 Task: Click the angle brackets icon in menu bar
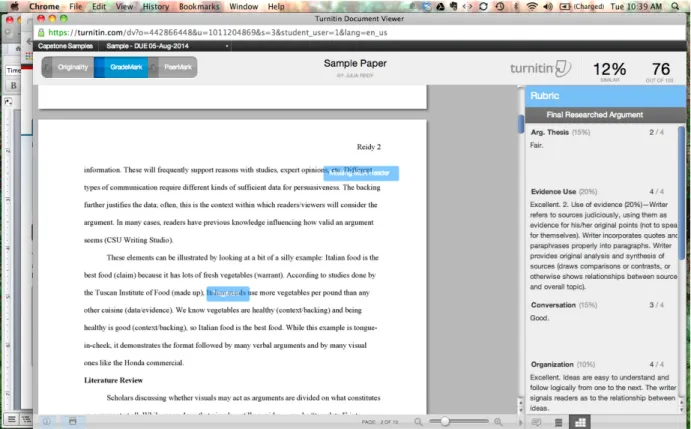[468, 6]
